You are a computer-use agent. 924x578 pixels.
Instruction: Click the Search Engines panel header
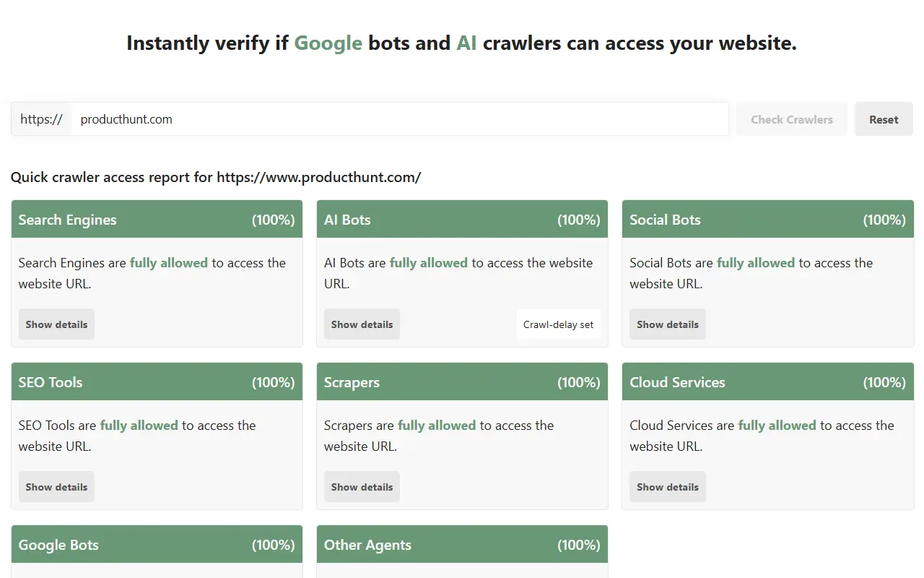coord(157,219)
